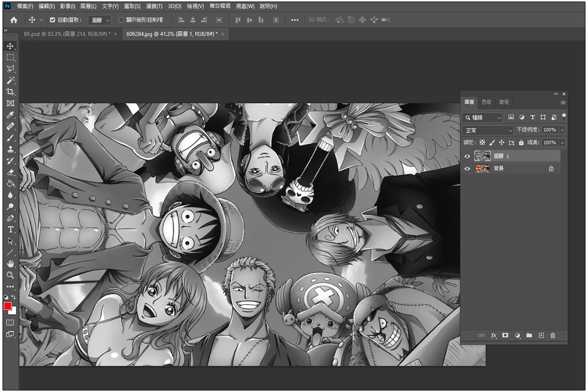Create a new layer with plus icon
The height and width of the screenshot is (392, 588).
[x=541, y=335]
